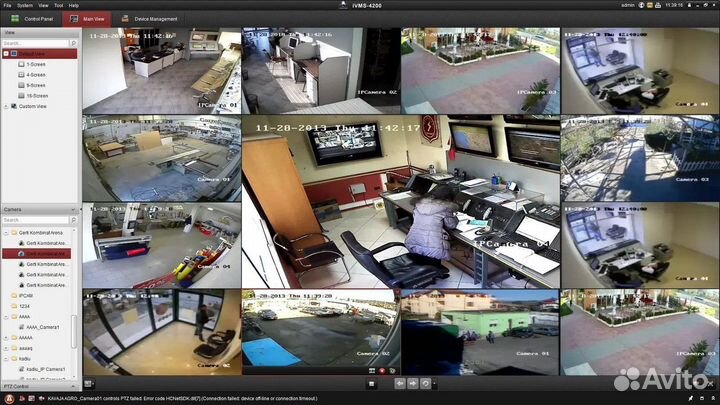Open window division layout button in toolbar

click(x=88, y=383)
